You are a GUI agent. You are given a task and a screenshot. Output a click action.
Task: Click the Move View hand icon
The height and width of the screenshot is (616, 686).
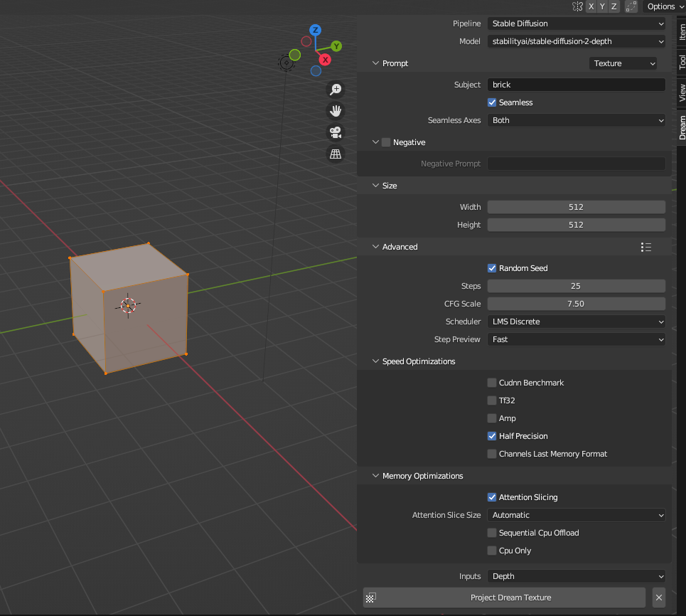(x=335, y=111)
